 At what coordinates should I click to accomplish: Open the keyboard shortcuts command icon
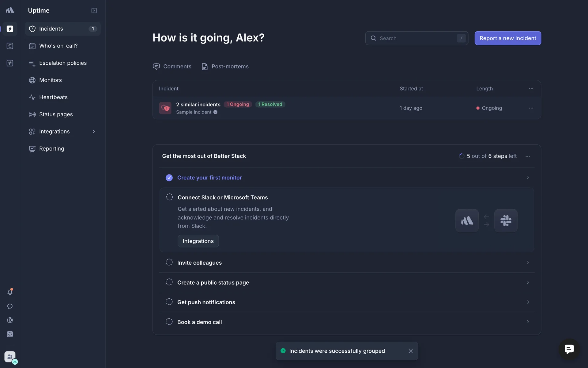(10, 334)
